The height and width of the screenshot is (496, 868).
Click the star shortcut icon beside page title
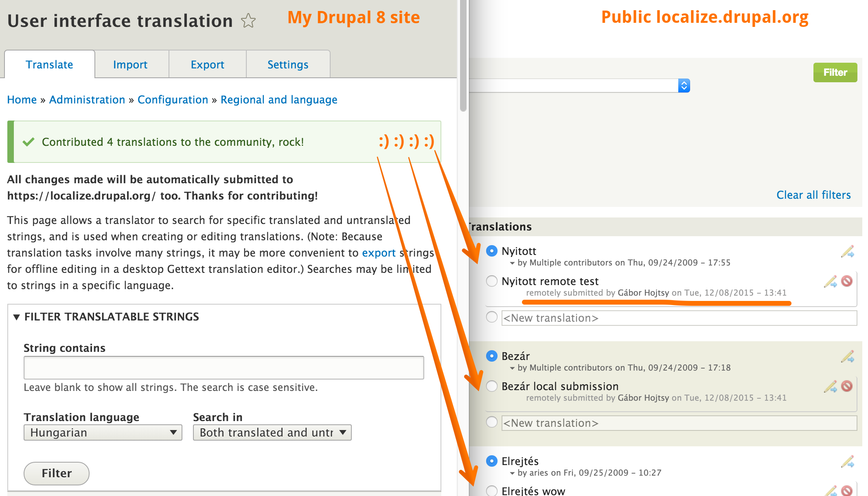click(x=248, y=21)
